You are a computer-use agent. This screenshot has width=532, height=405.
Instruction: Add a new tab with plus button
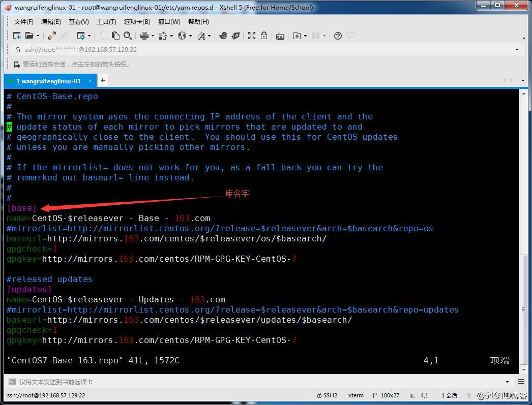click(x=102, y=81)
